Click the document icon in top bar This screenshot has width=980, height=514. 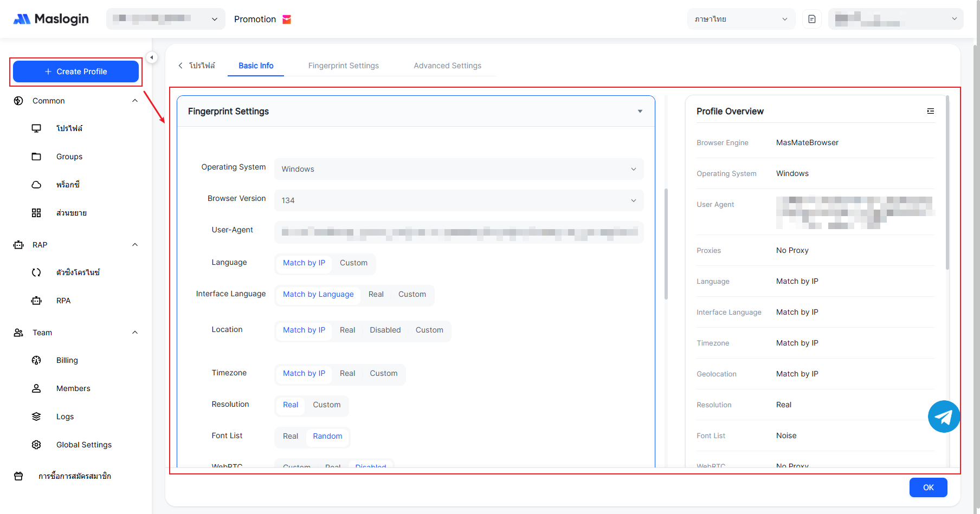pos(811,19)
